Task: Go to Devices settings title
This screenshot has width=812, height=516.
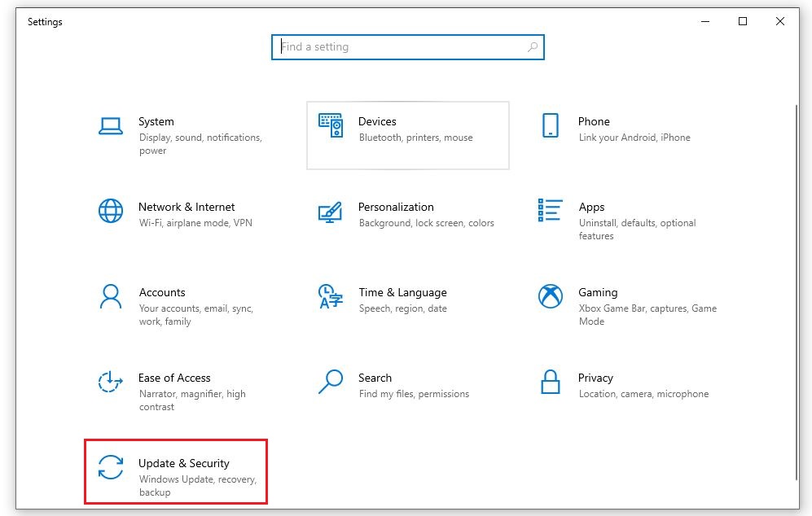Action: [x=377, y=121]
